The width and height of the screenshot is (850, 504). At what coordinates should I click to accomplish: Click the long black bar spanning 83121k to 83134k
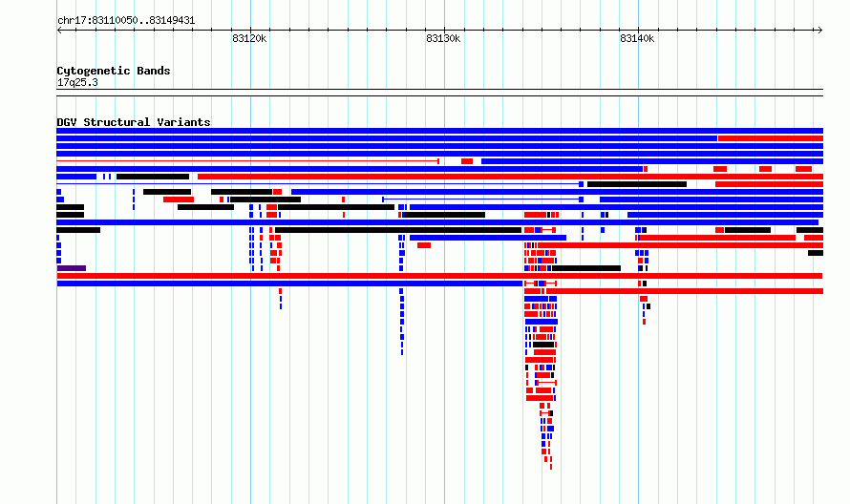398,230
